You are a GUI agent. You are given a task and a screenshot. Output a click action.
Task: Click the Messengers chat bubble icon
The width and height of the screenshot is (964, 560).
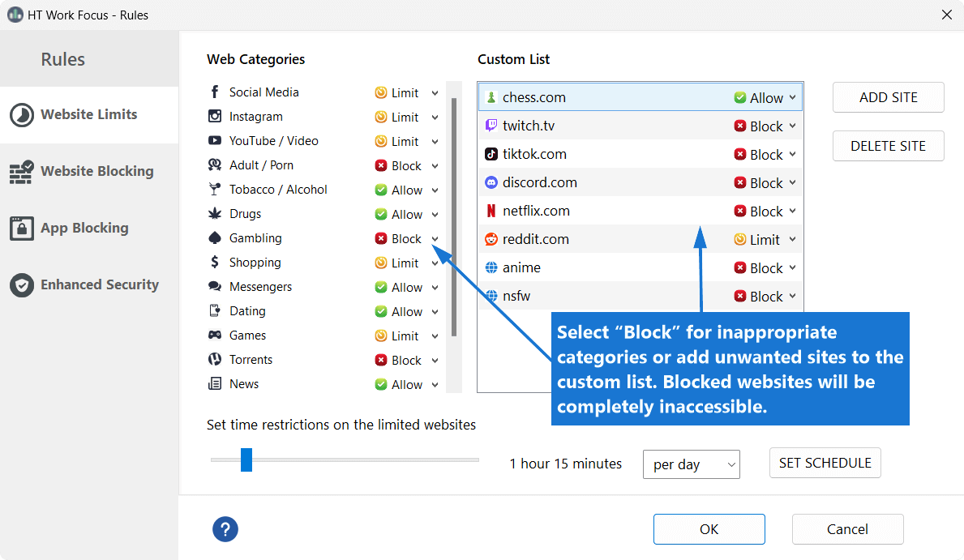click(215, 286)
